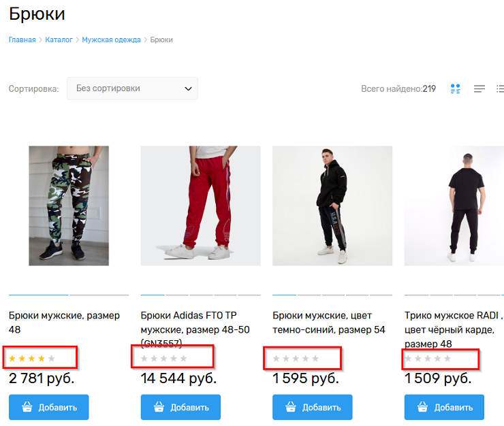Switch to the lines list view
504x426 pixels.
point(479,88)
